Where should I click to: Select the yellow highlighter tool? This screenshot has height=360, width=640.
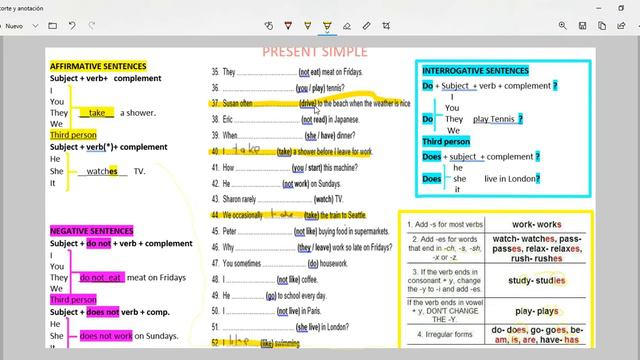[327, 26]
